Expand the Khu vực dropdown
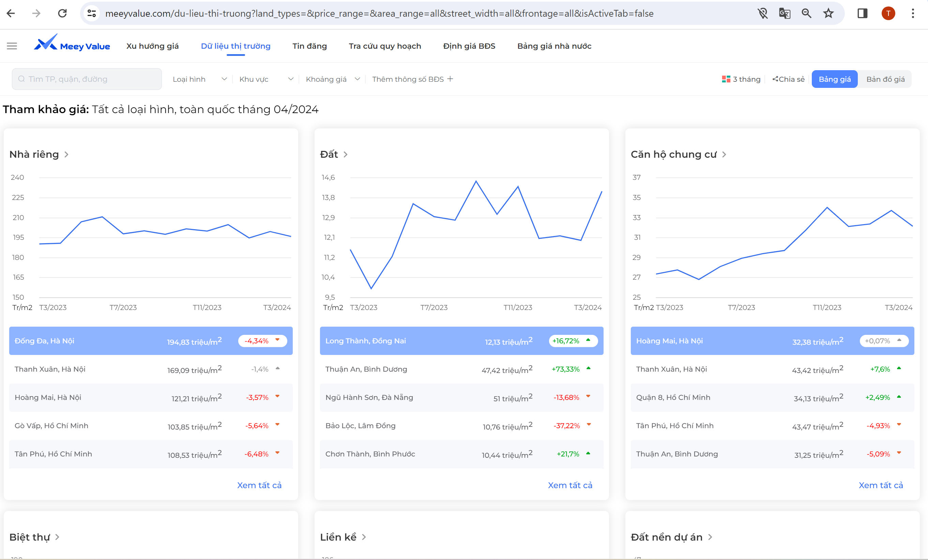The height and width of the screenshot is (560, 928). tap(266, 79)
